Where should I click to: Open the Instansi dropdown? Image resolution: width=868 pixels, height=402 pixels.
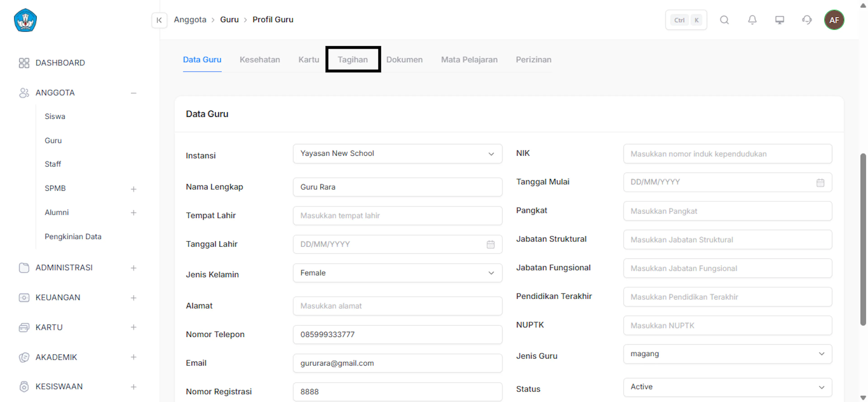tap(397, 154)
